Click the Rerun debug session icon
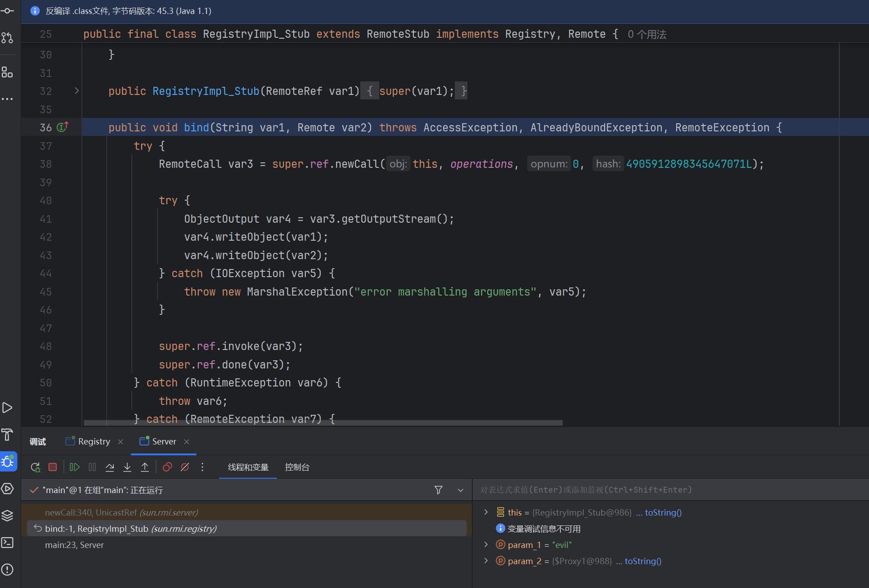Screen dimensions: 869x588 point(35,467)
